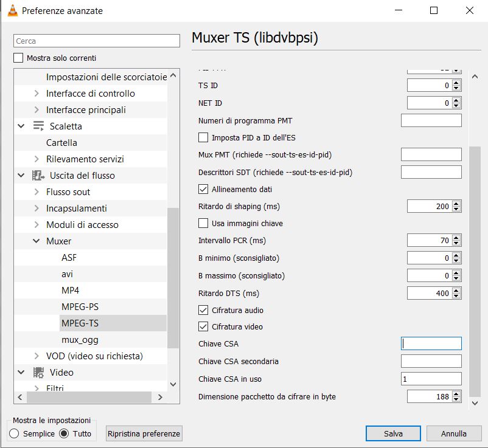
Task: Click tree panel scroll down arrow
Action: (x=173, y=385)
